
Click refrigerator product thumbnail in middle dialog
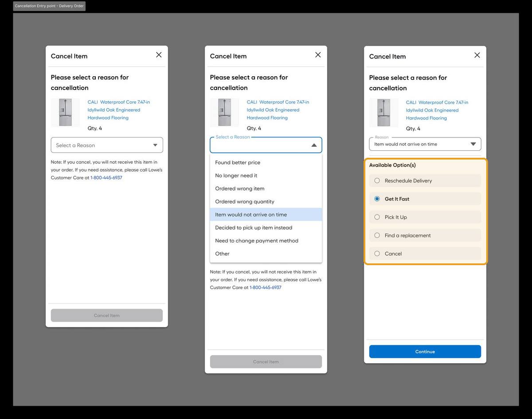224,113
